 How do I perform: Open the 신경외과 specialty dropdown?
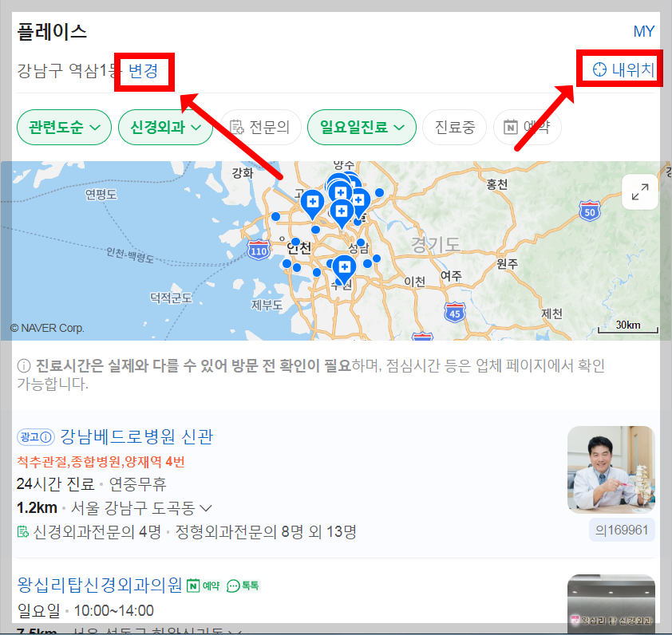pos(165,128)
